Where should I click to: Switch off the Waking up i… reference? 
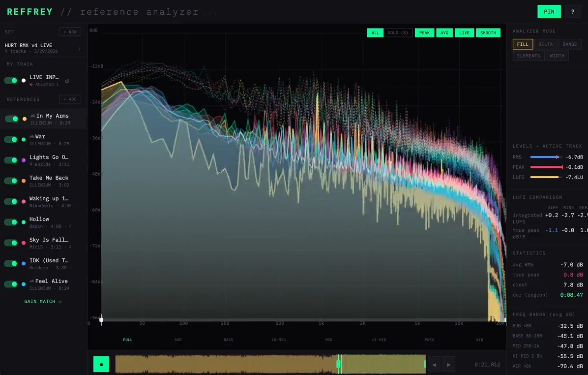click(x=11, y=201)
